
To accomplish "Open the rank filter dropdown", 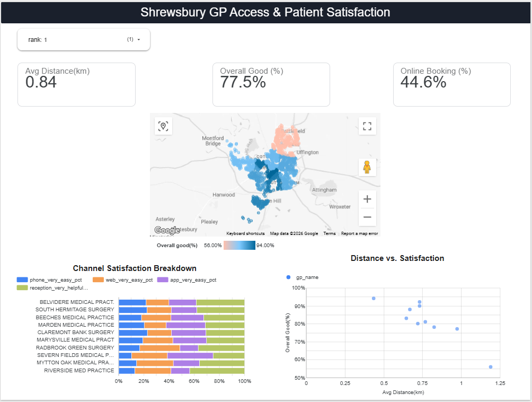I will 84,40.
